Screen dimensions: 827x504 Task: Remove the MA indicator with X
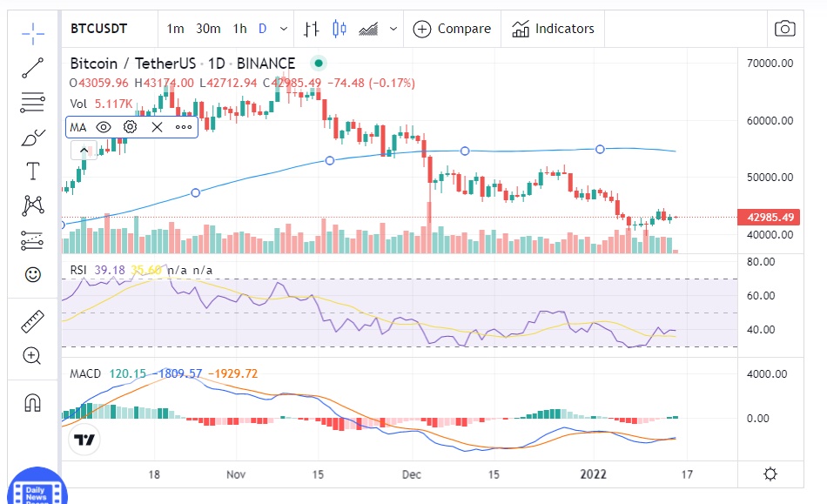tap(158, 127)
